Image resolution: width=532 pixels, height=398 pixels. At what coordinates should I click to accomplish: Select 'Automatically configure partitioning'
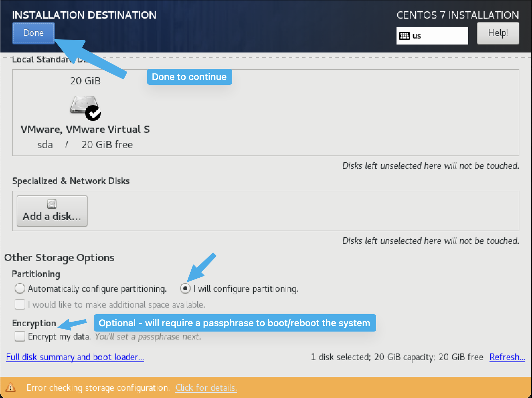click(x=20, y=289)
